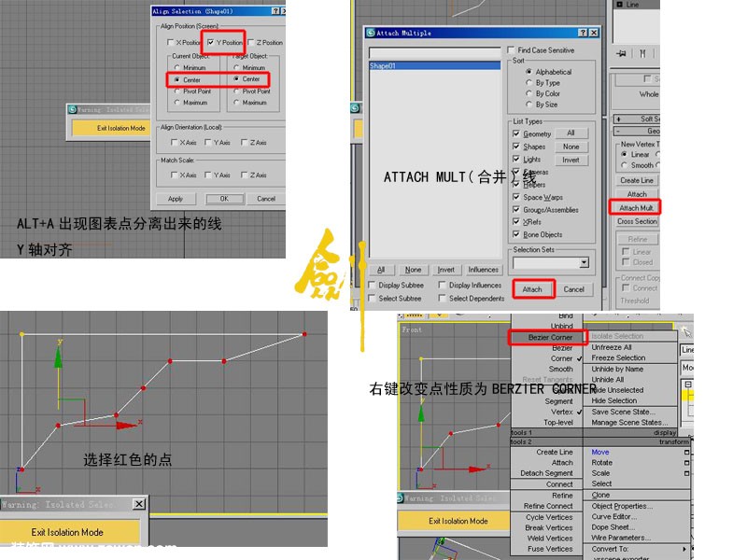Select Fuse Vertices from the quad menu

click(x=550, y=549)
